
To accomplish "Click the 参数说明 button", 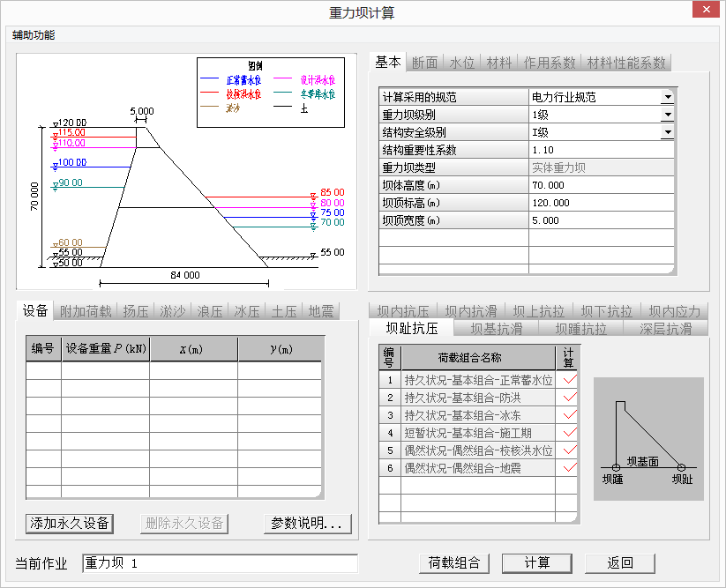I will click(307, 523).
